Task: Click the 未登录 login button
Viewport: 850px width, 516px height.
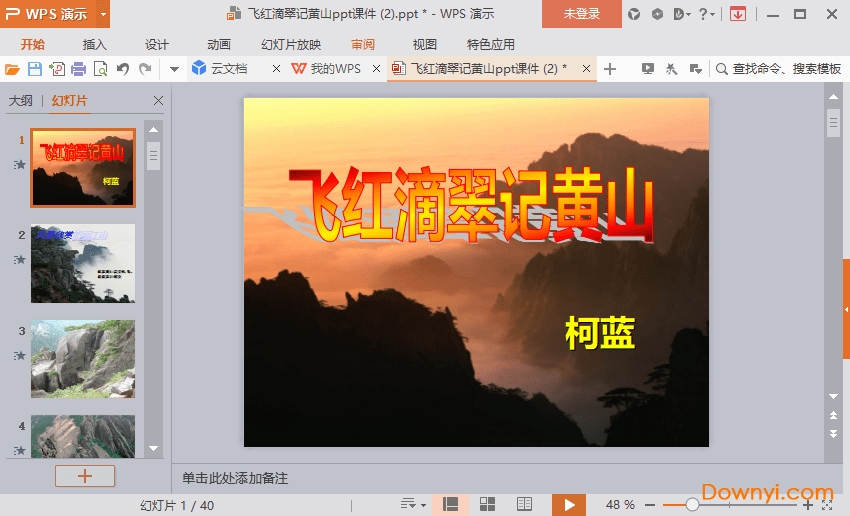Action: tap(582, 14)
